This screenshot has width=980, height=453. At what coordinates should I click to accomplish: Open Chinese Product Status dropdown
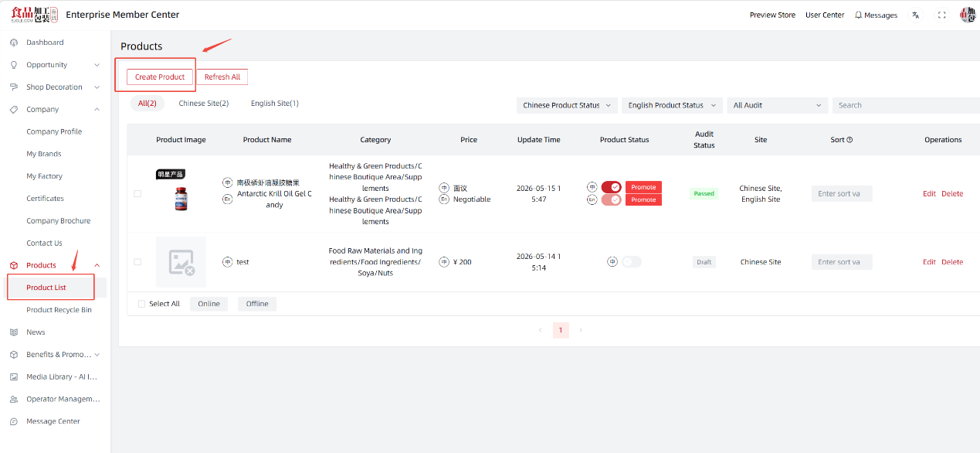567,105
